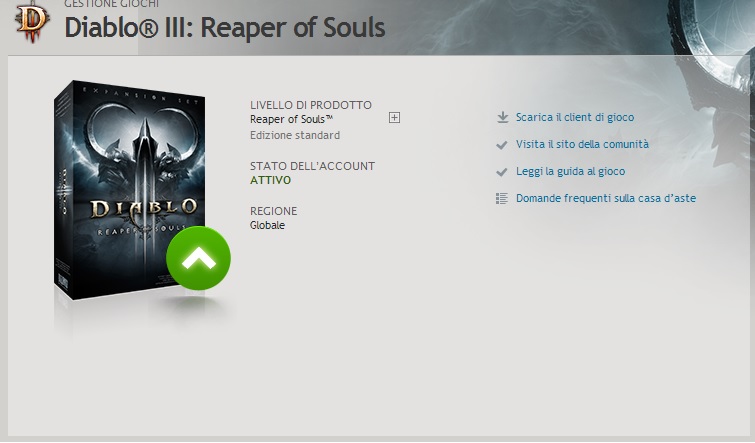Click the Diablo III logo icon
Screen dimensions: 755x443
[32, 22]
